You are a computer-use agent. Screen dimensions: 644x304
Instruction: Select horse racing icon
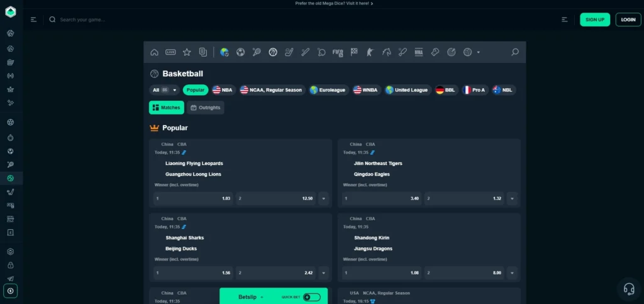coord(387,52)
